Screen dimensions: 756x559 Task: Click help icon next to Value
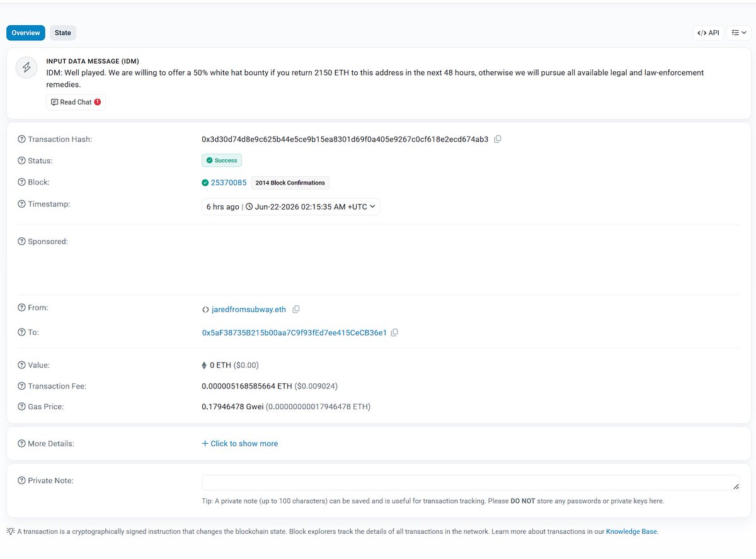point(21,365)
